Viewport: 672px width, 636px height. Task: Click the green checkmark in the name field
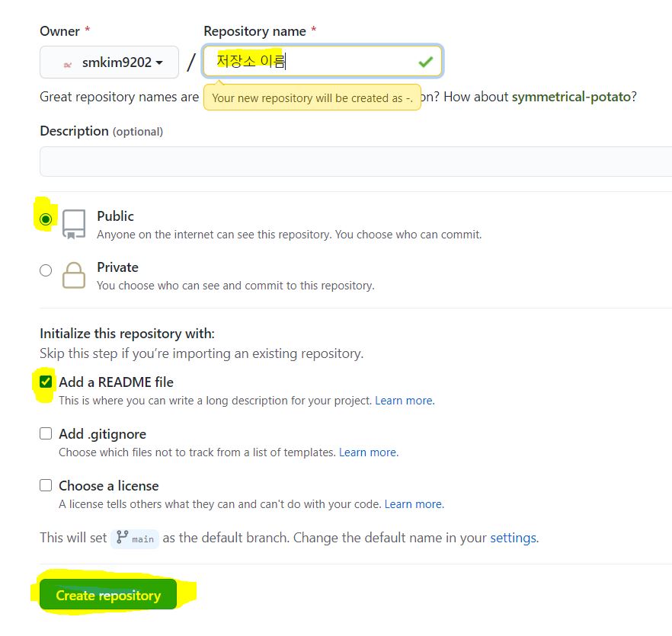pyautogui.click(x=425, y=62)
